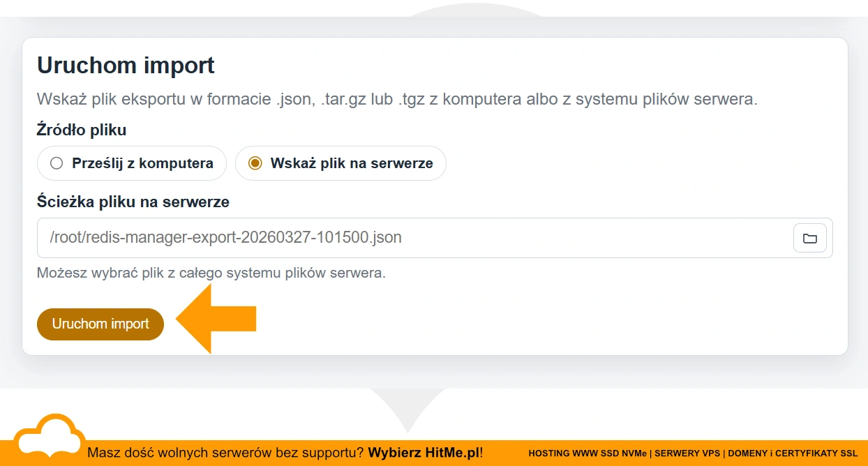Open the server file browser folder icon
Screen dimensions: 868x466
coord(809,238)
